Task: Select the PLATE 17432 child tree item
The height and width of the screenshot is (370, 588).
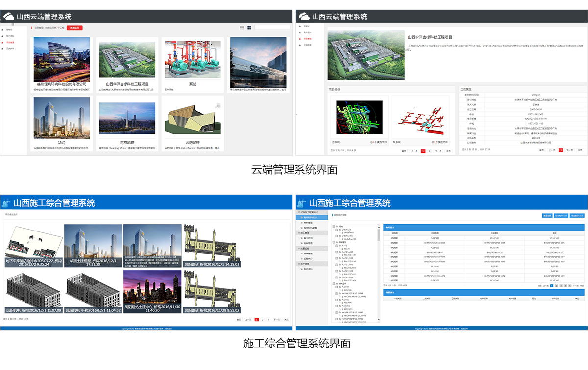Action: coord(350,274)
